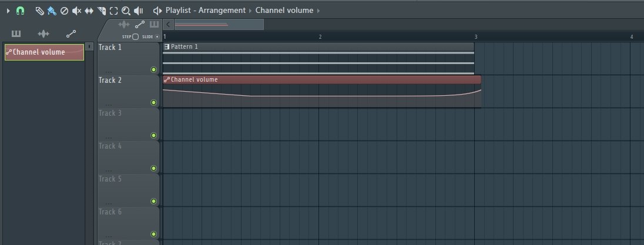Mute Track 5 with its green LED
Viewport: 644px width, 245px height.
(x=153, y=201)
